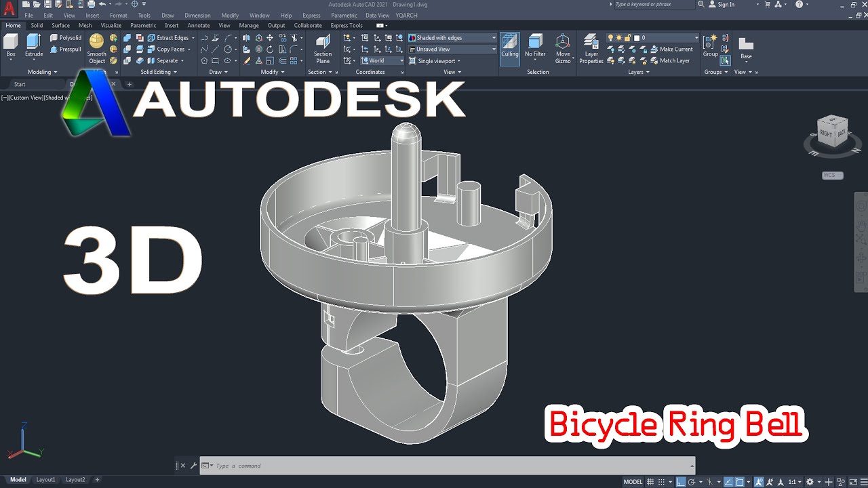Select the Extrude tool
868x488 pixels.
coord(34,46)
